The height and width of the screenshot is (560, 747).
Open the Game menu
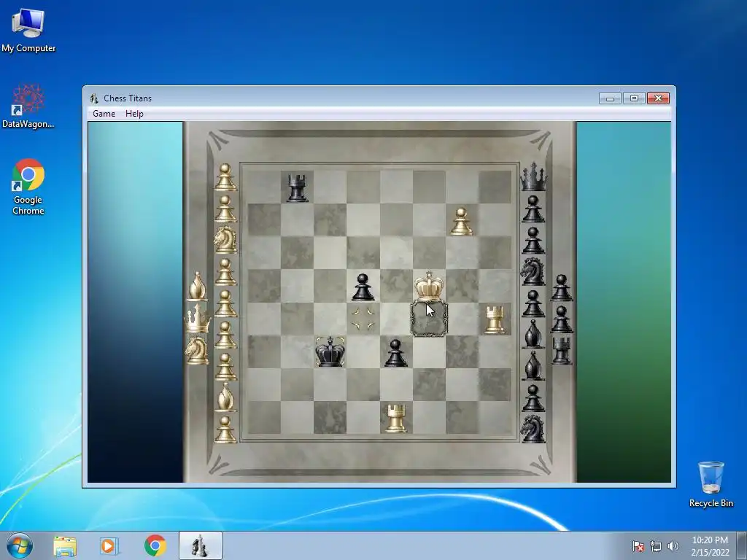pos(104,114)
